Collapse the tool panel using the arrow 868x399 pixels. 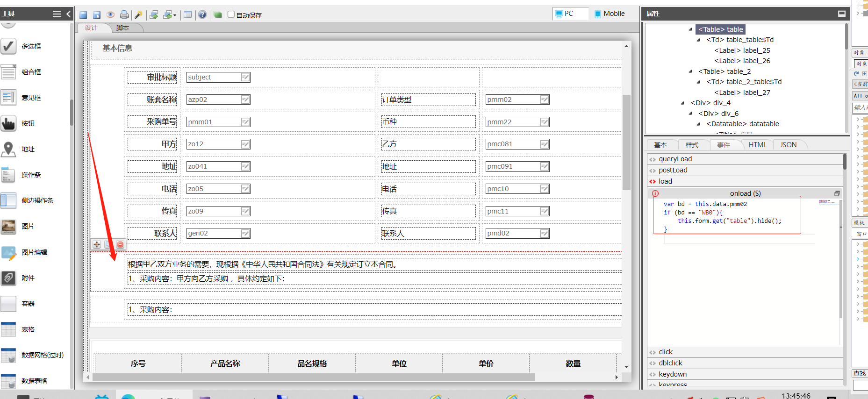pos(68,14)
